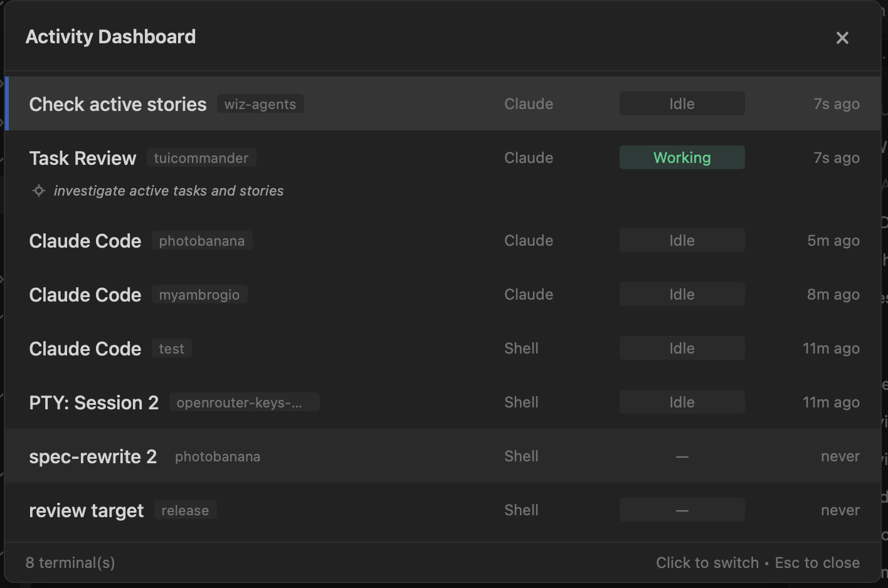Click the Idle status on the myambrogio session
The image size is (888, 588).
[682, 294]
